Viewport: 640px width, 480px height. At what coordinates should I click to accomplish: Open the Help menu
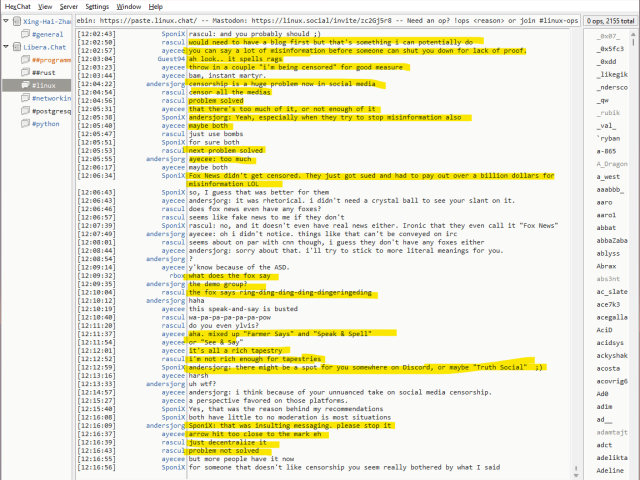156,7
